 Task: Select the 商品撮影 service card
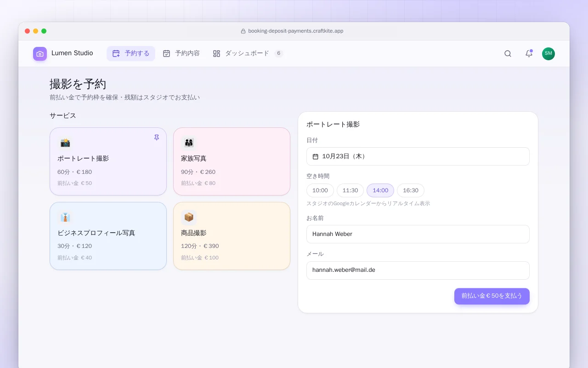pyautogui.click(x=232, y=236)
